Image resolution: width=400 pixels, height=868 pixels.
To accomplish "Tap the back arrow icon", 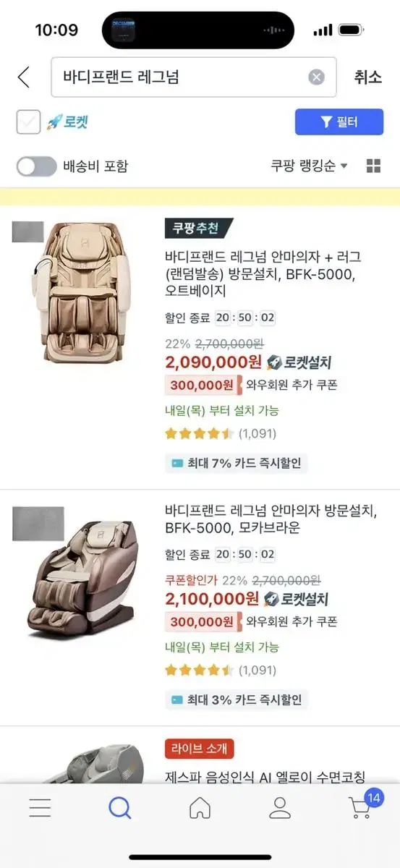I will 24,77.
